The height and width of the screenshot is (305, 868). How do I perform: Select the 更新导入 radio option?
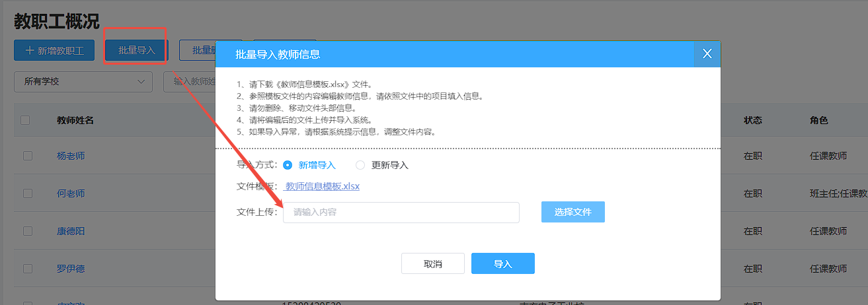[382, 165]
